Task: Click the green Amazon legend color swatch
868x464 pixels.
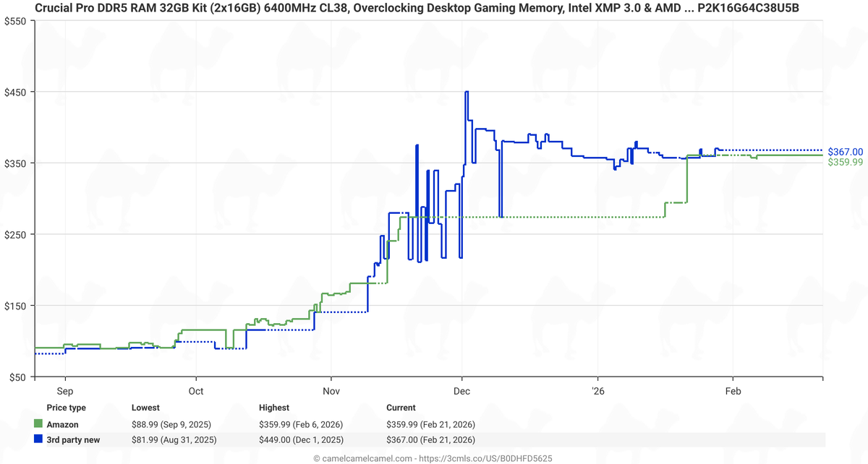Action: (x=38, y=425)
